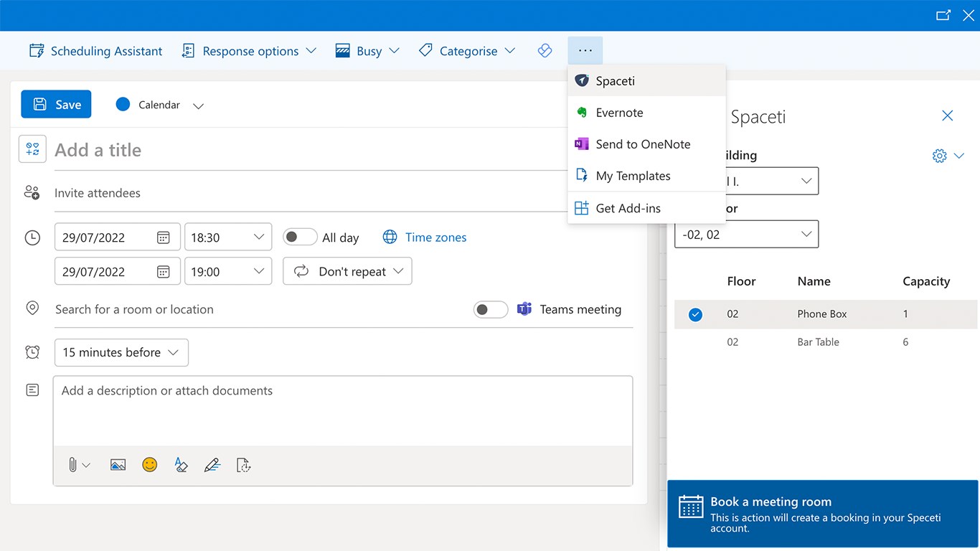
Task: Click the start date calendar picker icon
Action: tap(164, 237)
